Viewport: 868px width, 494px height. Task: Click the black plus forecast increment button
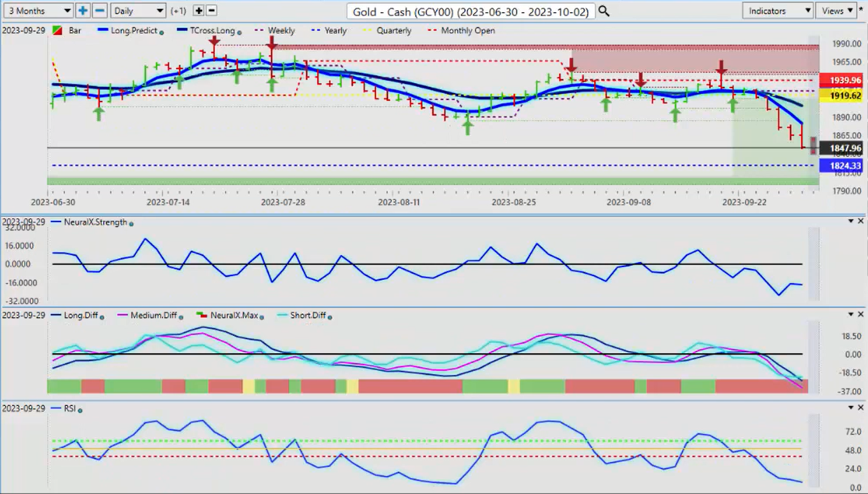click(x=199, y=11)
